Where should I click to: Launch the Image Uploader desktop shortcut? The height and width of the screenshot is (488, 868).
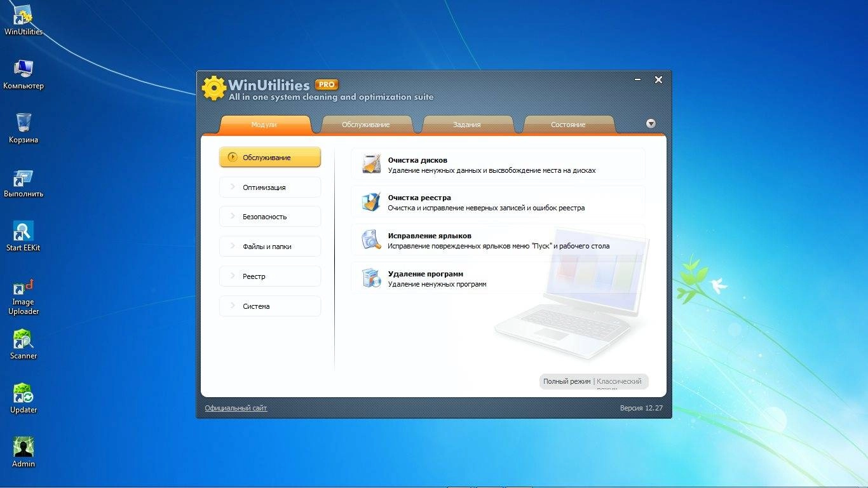pyautogui.click(x=24, y=297)
